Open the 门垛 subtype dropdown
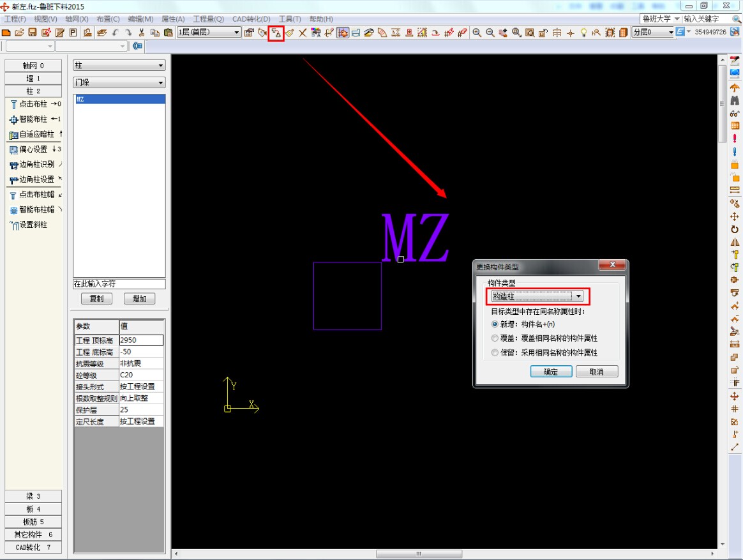This screenshot has width=743, height=560. (119, 82)
